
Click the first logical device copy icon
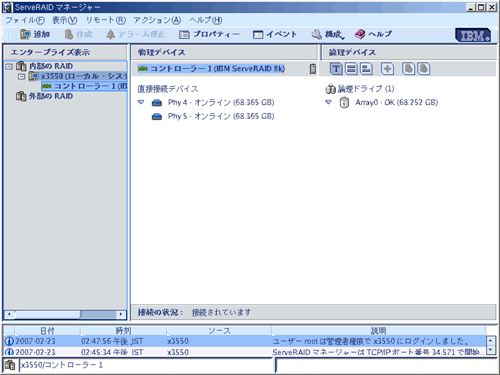(409, 69)
